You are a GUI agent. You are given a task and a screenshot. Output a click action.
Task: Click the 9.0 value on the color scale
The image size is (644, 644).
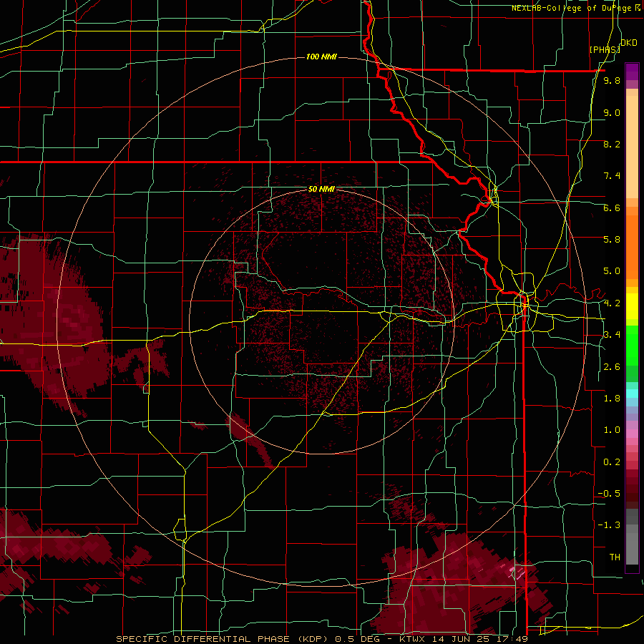coord(612,112)
